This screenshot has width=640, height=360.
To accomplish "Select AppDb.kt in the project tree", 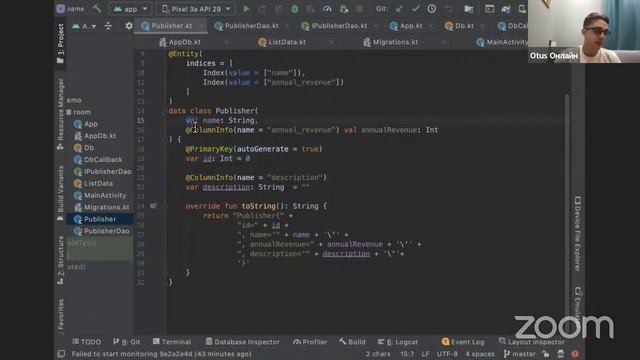I will (95, 136).
